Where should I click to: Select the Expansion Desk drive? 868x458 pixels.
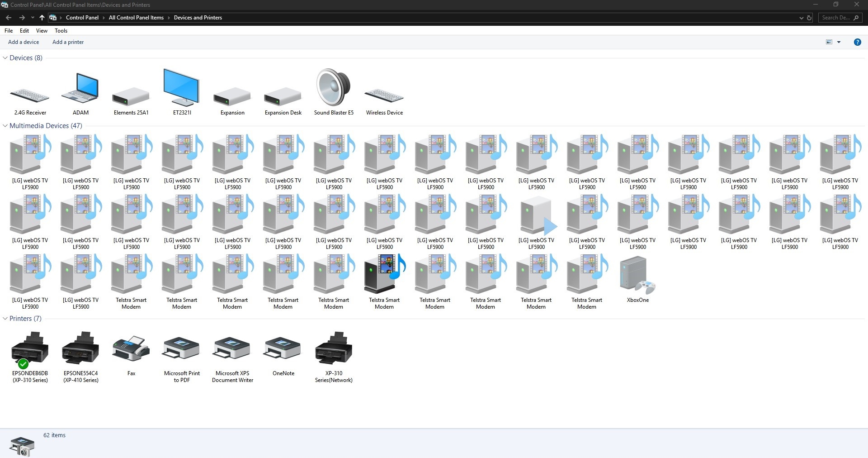click(x=283, y=97)
